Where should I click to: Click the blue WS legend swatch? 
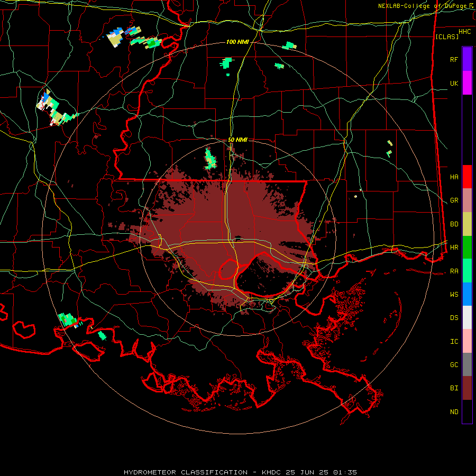pos(467,294)
